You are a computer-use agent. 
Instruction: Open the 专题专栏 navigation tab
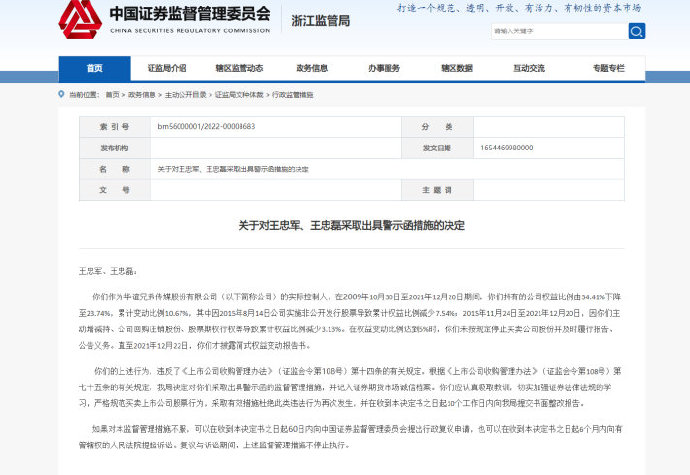point(608,68)
